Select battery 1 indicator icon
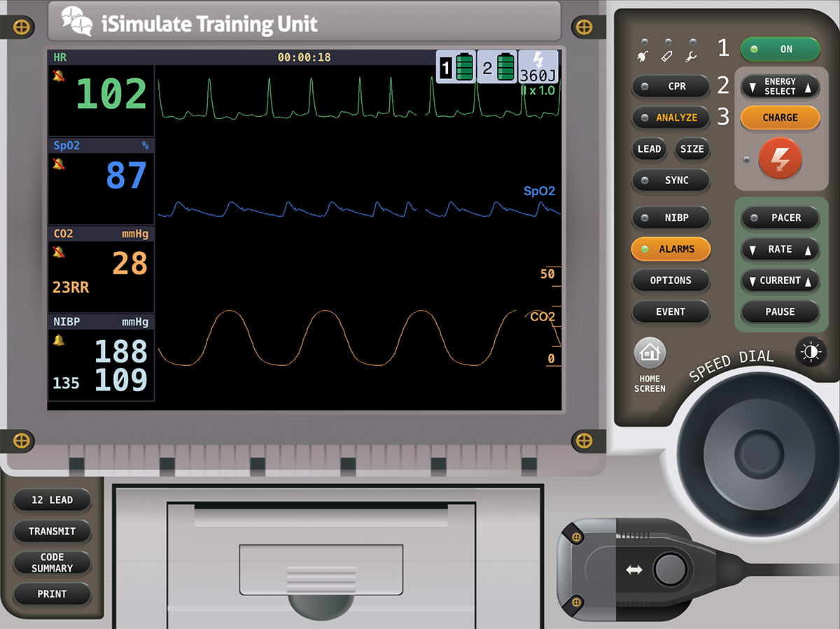Screen dimensions: 840x629 click(x=456, y=67)
